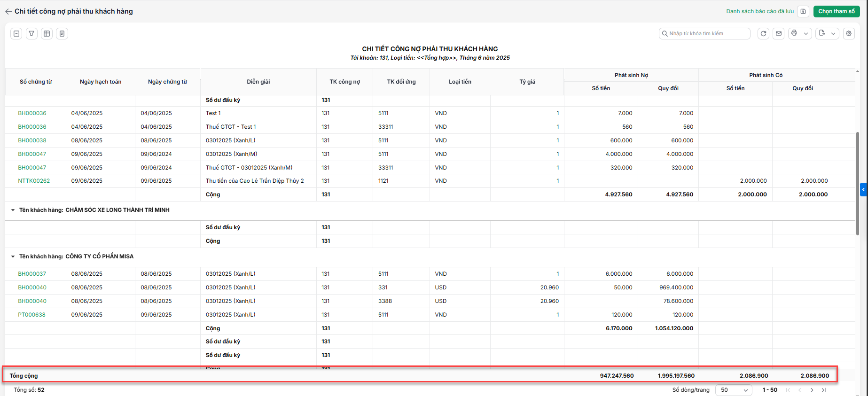
Task: Expand the export options dropdown arrow
Action: (833, 33)
